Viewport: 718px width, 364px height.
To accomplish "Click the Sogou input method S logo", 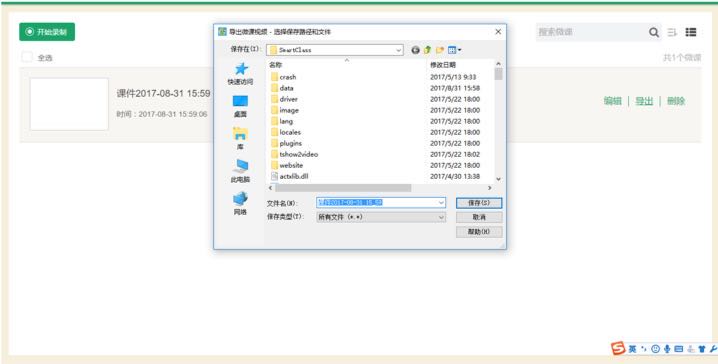I will 618,348.
